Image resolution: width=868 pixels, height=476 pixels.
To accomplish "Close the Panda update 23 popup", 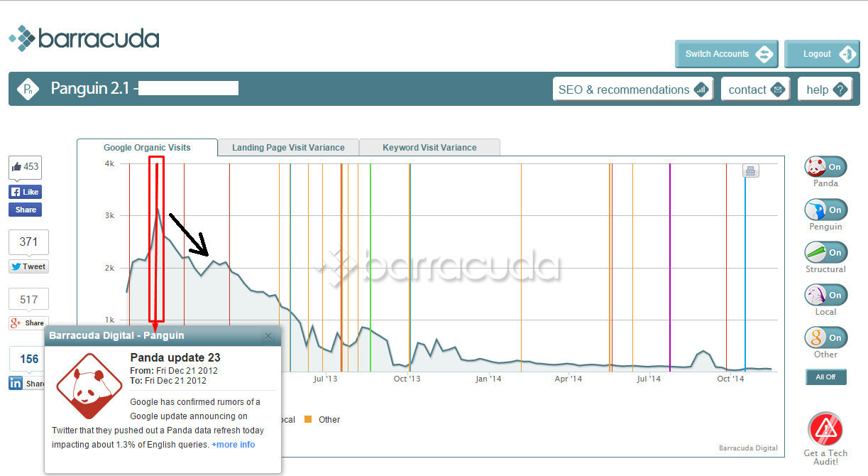I will (268, 336).
